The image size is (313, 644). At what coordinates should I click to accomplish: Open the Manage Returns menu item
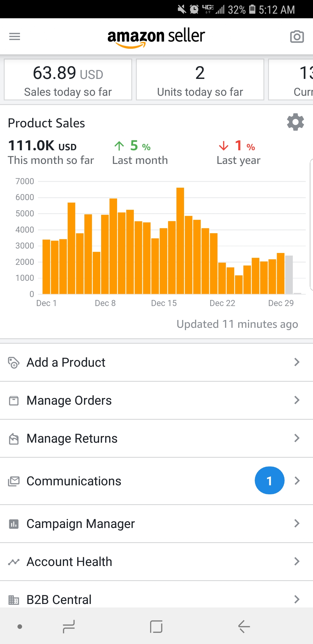72,439
